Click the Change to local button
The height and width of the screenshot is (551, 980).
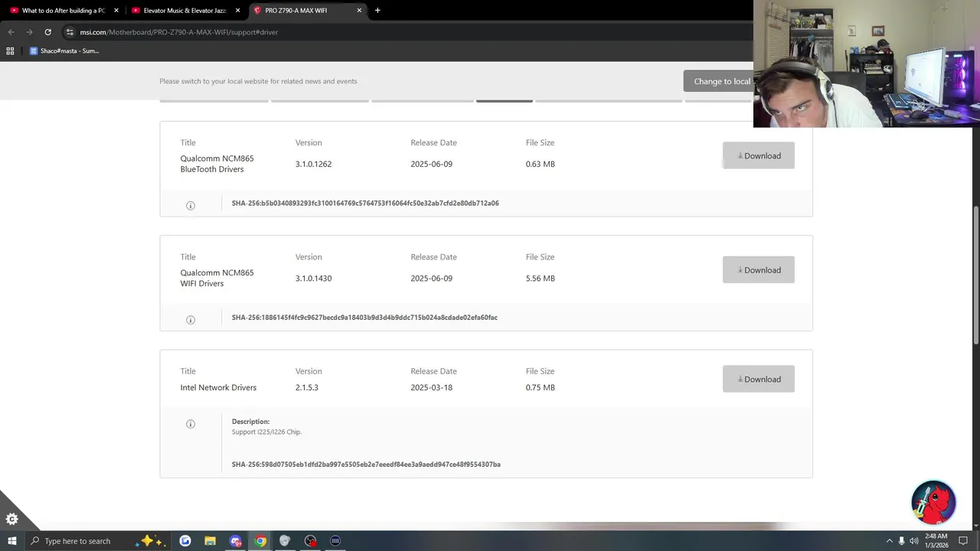tap(718, 81)
